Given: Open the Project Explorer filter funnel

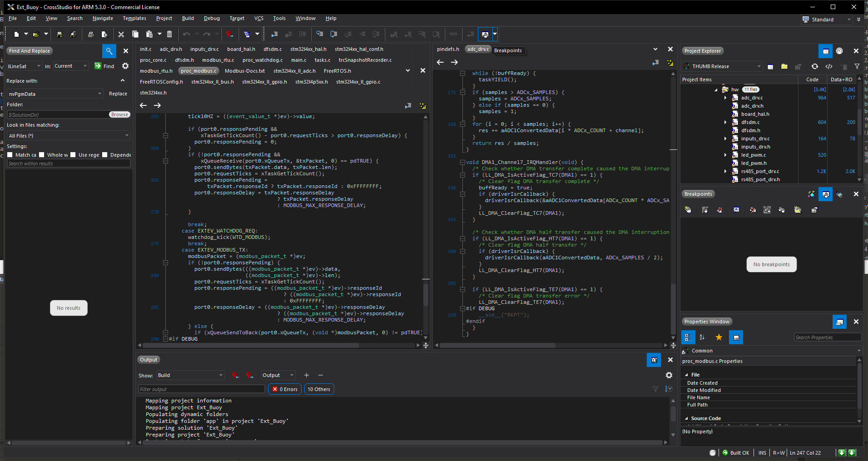Looking at the screenshot, I should click(857, 66).
